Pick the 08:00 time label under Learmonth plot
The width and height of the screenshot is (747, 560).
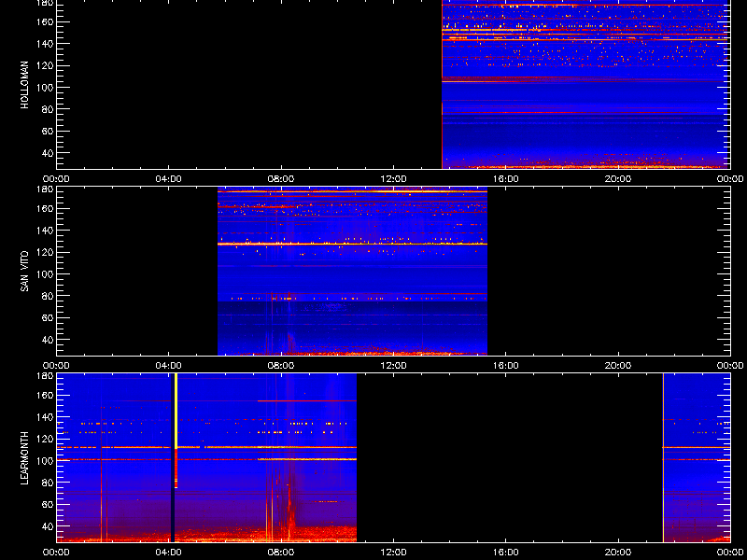[x=281, y=553]
